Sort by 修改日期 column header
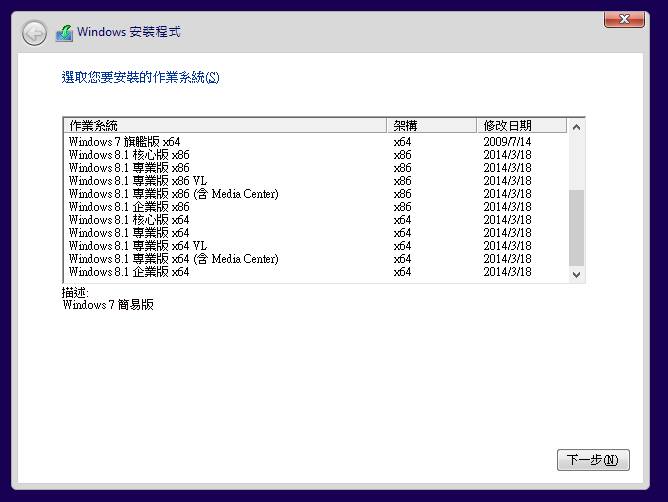The image size is (668, 502). (522, 126)
